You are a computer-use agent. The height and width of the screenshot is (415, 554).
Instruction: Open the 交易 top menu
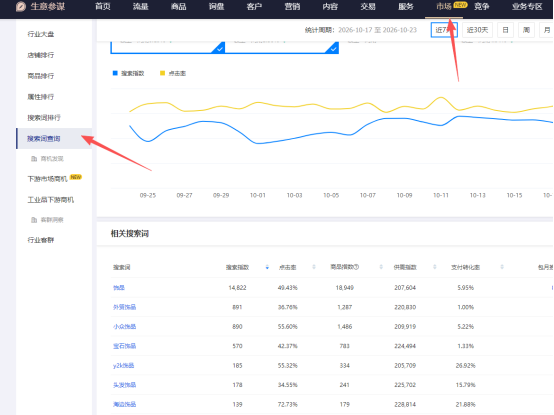click(368, 7)
